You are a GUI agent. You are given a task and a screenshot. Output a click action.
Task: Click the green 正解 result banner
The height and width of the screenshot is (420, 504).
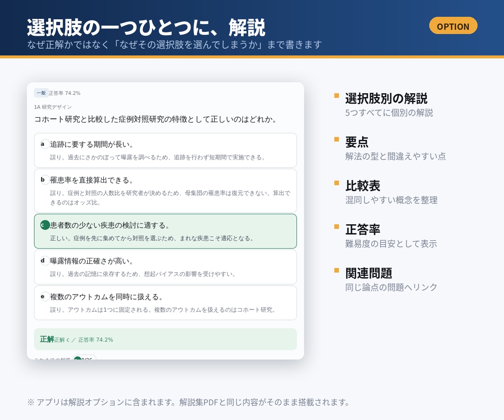(x=165, y=339)
